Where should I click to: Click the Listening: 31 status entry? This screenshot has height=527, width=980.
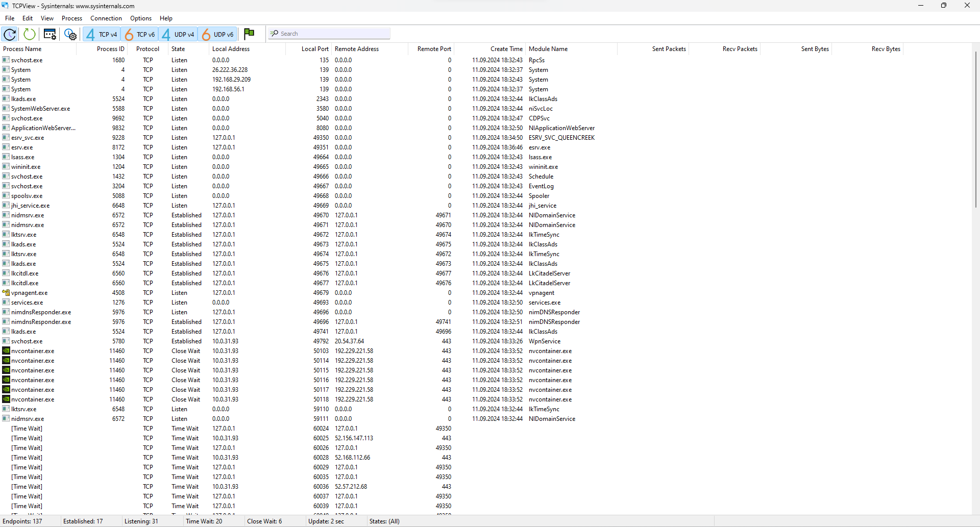[x=141, y=521]
